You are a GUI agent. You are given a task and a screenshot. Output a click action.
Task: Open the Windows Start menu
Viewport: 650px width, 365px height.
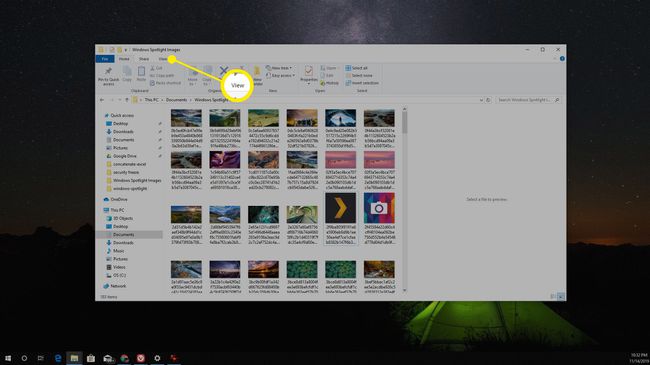(x=8, y=358)
